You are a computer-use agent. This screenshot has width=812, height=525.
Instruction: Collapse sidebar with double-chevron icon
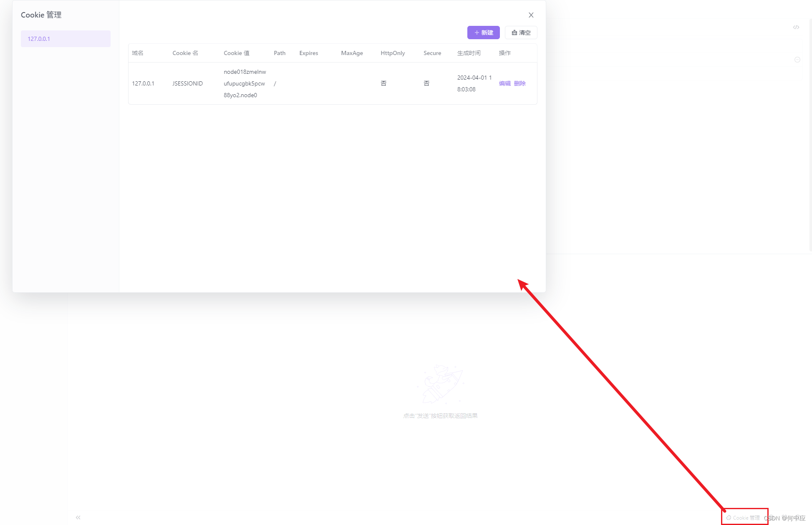coord(78,517)
